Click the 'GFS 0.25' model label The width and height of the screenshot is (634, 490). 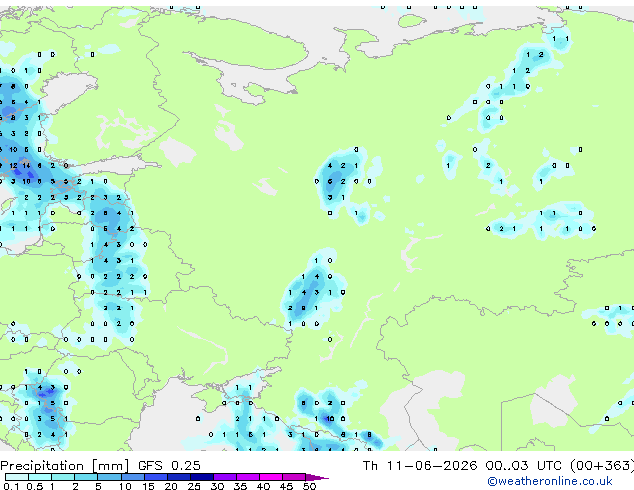coord(169,466)
